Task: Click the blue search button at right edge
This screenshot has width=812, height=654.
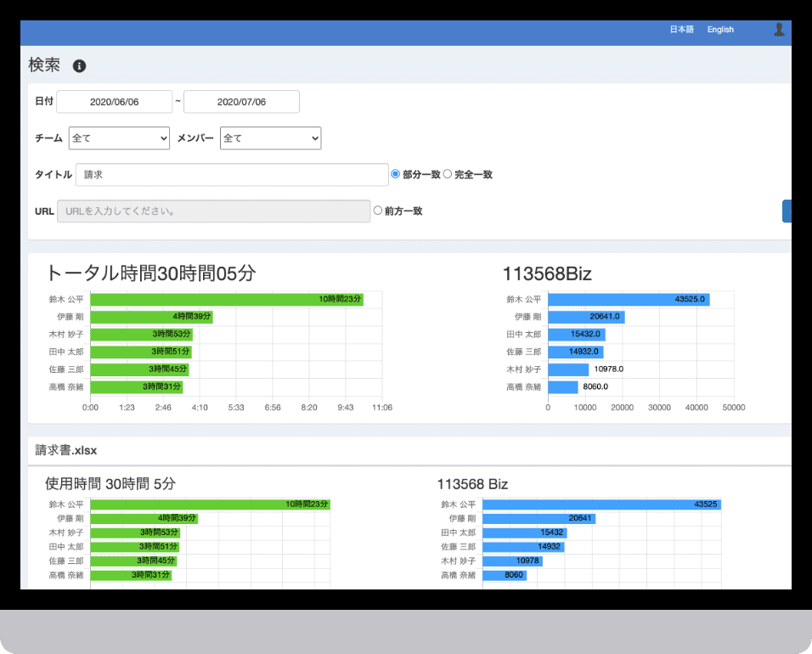Action: 787,211
